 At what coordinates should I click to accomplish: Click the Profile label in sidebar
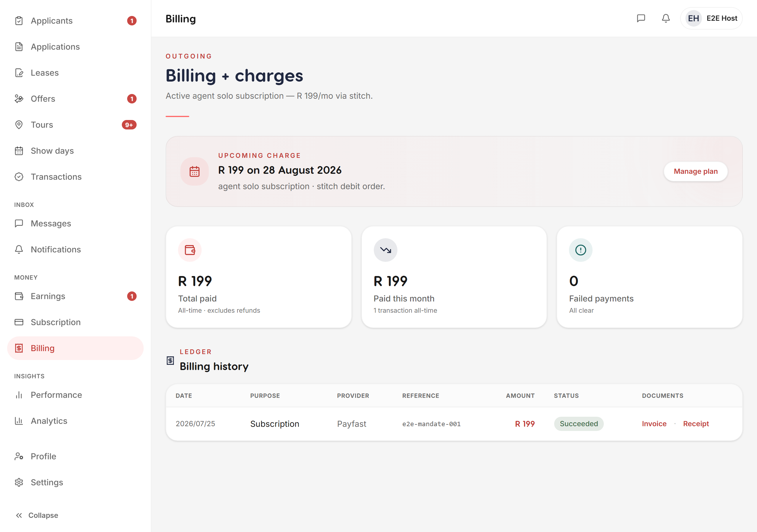click(x=43, y=457)
